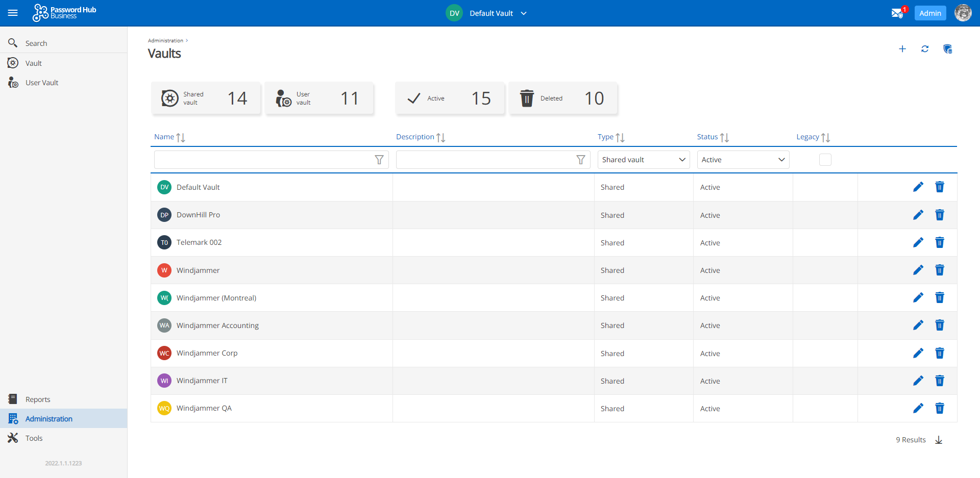Go to Reports in the sidebar
This screenshot has height=478, width=980.
tap(38, 399)
